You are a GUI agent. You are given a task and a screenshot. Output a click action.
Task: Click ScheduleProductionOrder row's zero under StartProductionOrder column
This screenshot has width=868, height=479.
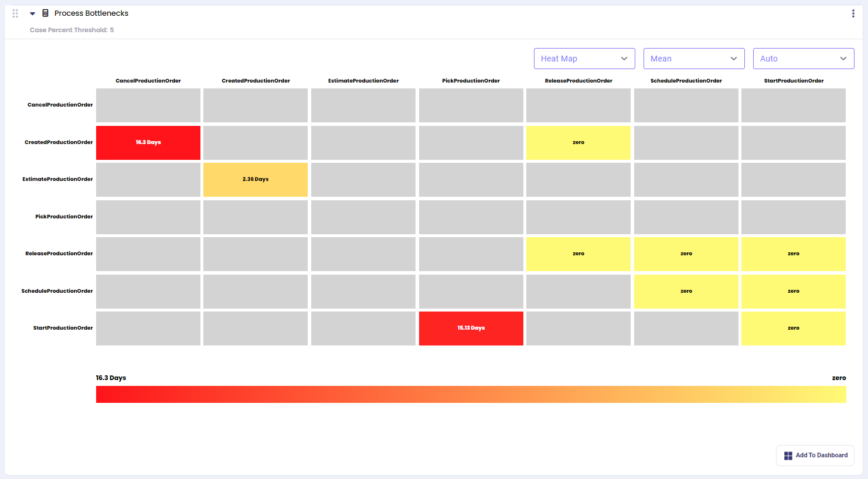click(x=794, y=291)
